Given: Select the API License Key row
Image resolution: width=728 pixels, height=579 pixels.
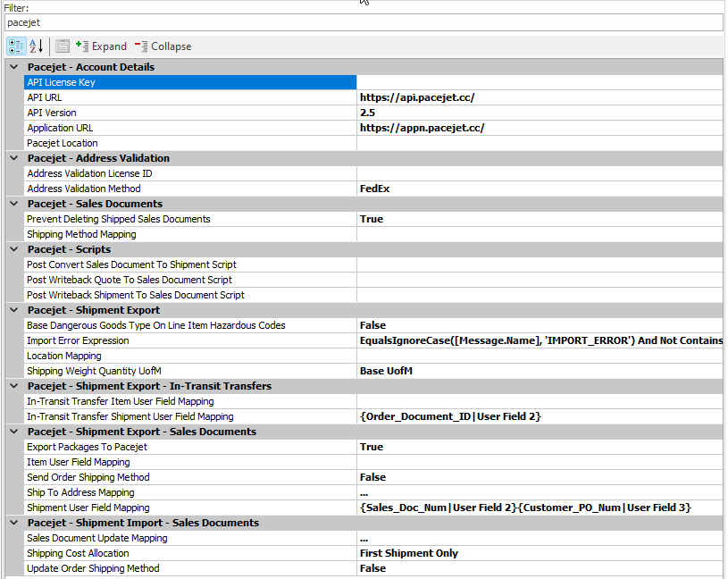Looking at the screenshot, I should 189,82.
